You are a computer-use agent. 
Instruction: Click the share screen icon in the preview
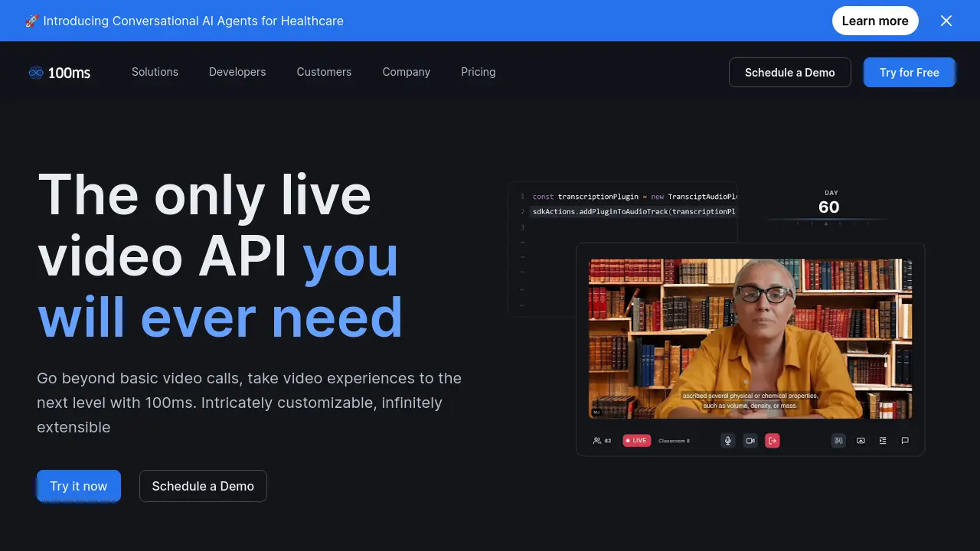click(x=861, y=441)
